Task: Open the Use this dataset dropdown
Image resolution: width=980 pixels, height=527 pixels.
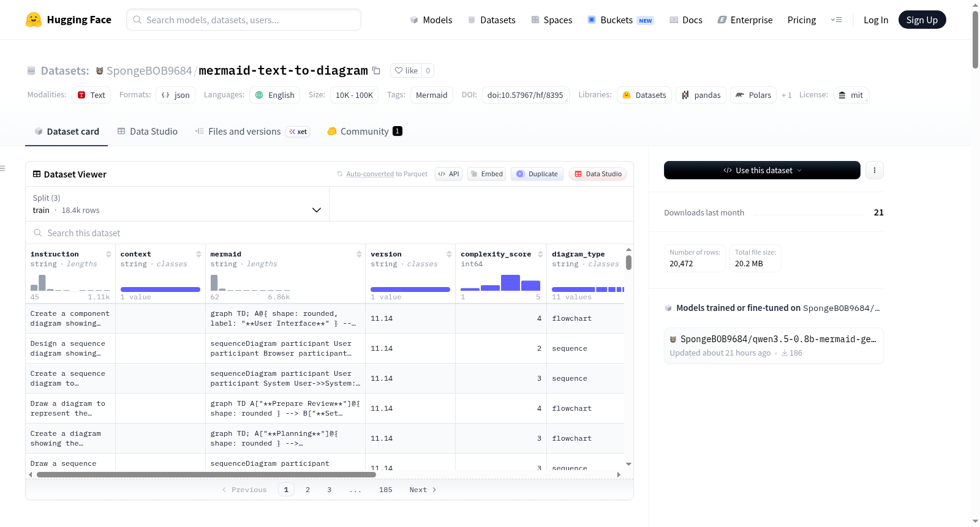Action: (762, 170)
